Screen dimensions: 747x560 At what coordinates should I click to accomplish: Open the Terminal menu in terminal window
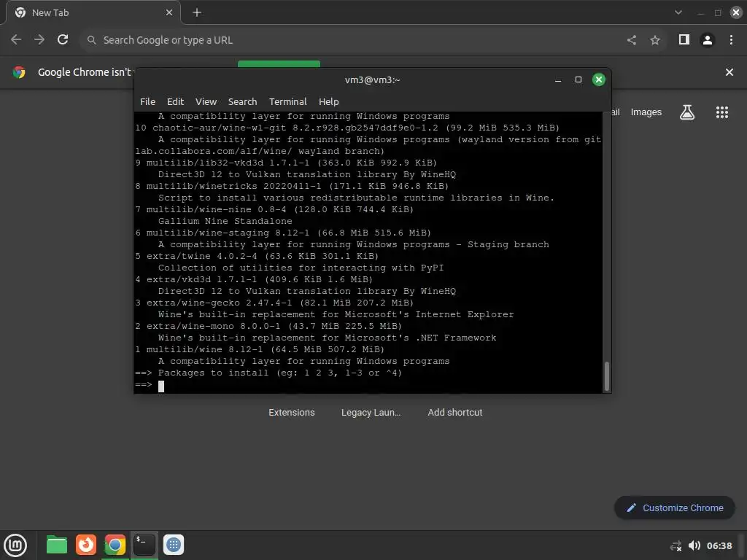(x=287, y=101)
